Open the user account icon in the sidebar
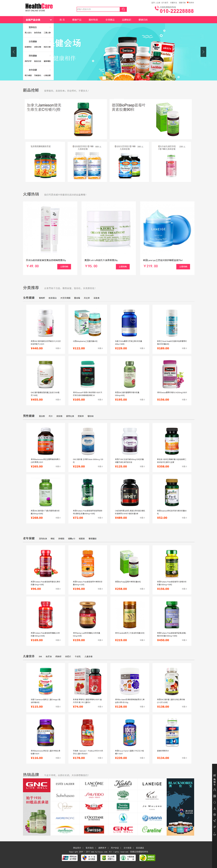 [214, 789]
